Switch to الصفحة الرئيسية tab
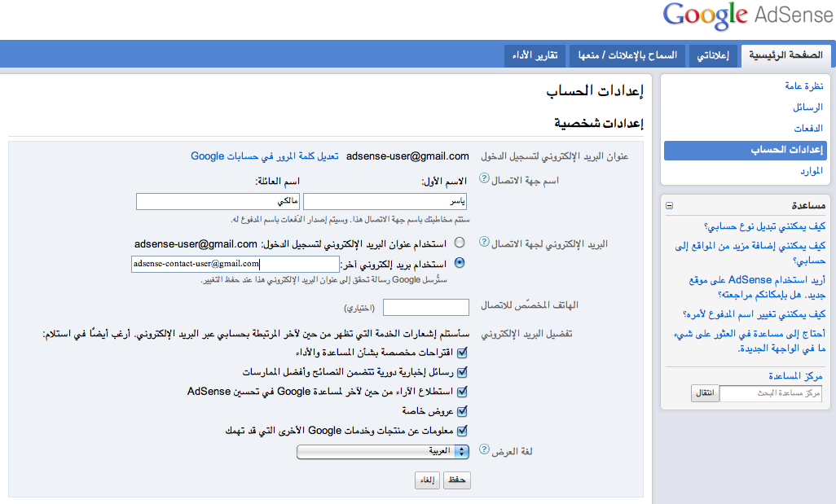Viewport: 836px width, 504px height. coord(785,55)
